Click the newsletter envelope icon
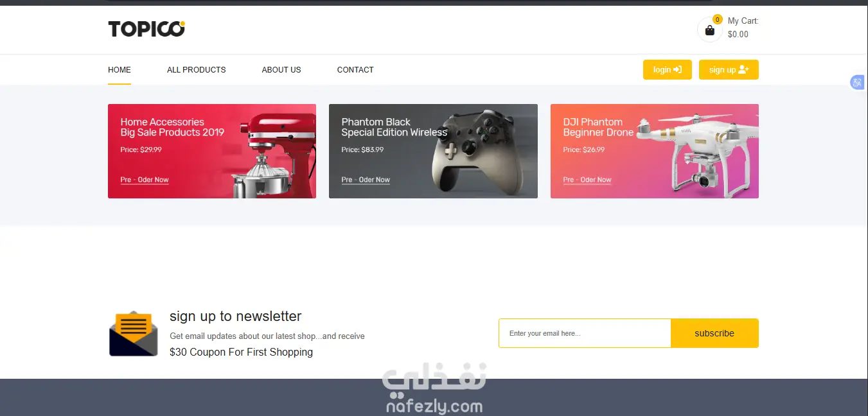868x416 pixels. [133, 333]
